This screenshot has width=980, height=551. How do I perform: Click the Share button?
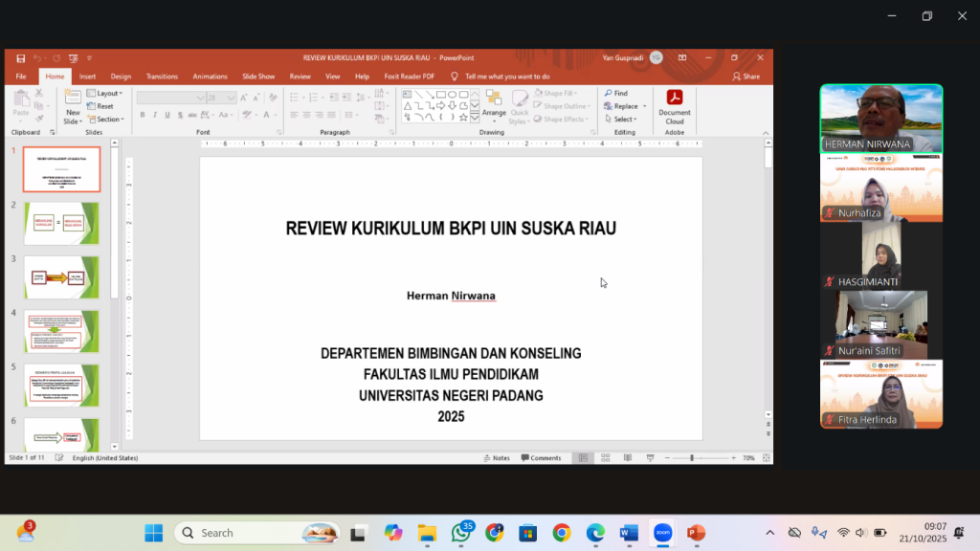click(746, 77)
